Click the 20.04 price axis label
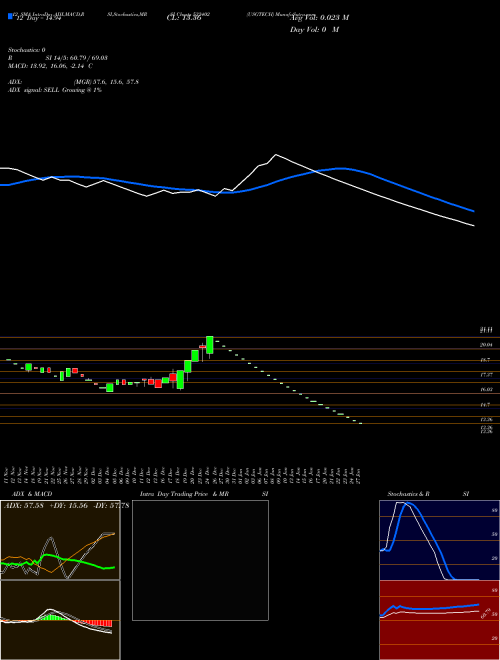The width and height of the screenshot is (500, 660). [486, 345]
